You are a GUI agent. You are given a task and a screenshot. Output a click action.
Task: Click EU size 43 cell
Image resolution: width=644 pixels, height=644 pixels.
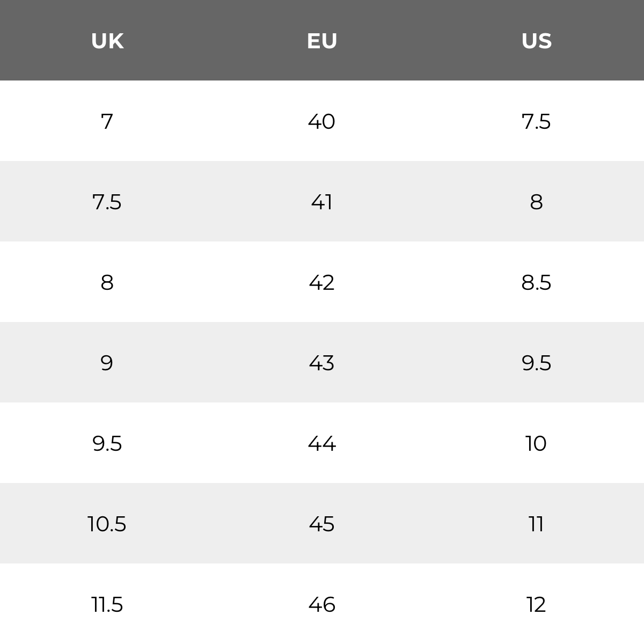point(322,363)
